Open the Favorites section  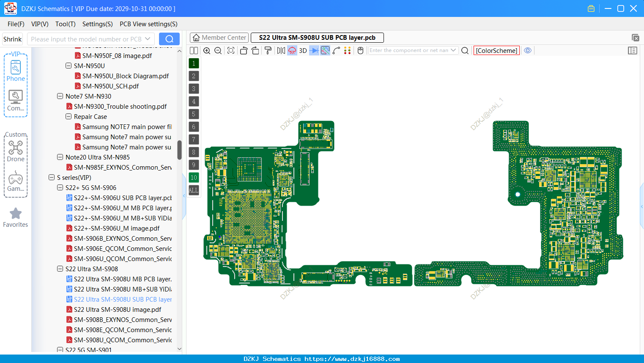16,217
